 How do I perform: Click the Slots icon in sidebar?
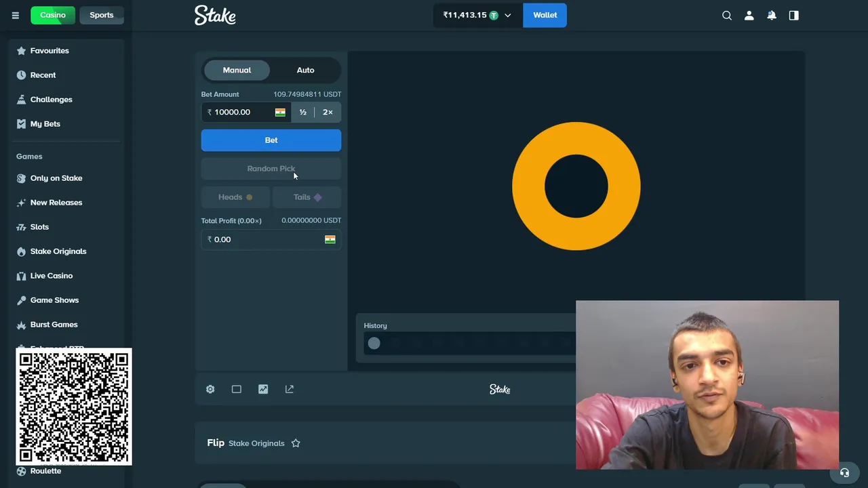(x=21, y=227)
